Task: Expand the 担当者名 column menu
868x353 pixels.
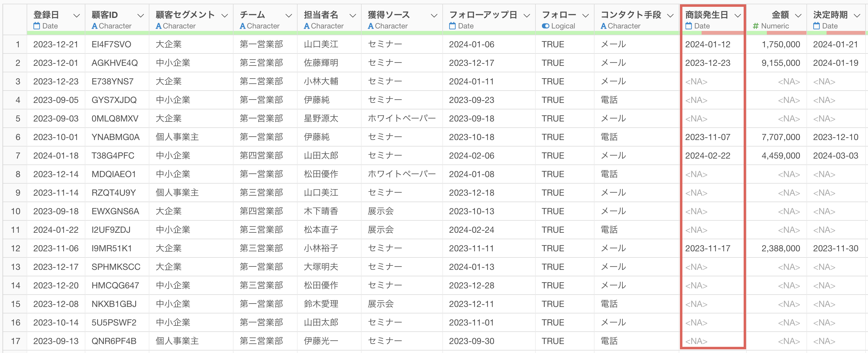Action: [x=353, y=15]
